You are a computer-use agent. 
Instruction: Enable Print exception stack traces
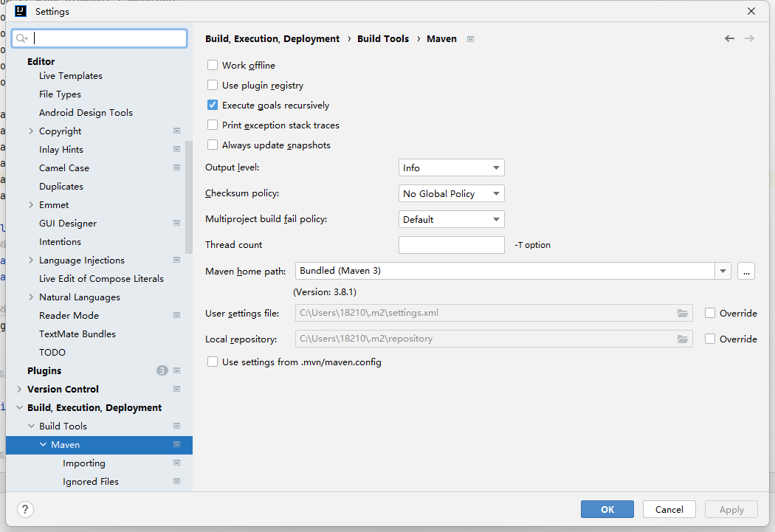tap(213, 125)
